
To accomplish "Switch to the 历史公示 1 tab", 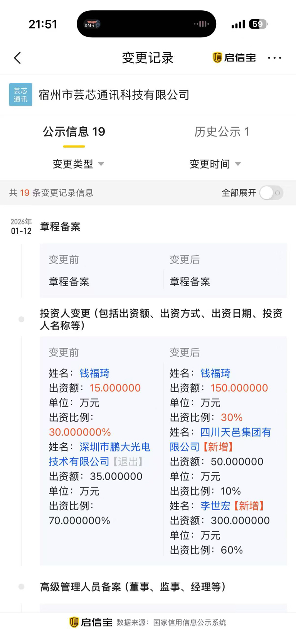I will 222,132.
